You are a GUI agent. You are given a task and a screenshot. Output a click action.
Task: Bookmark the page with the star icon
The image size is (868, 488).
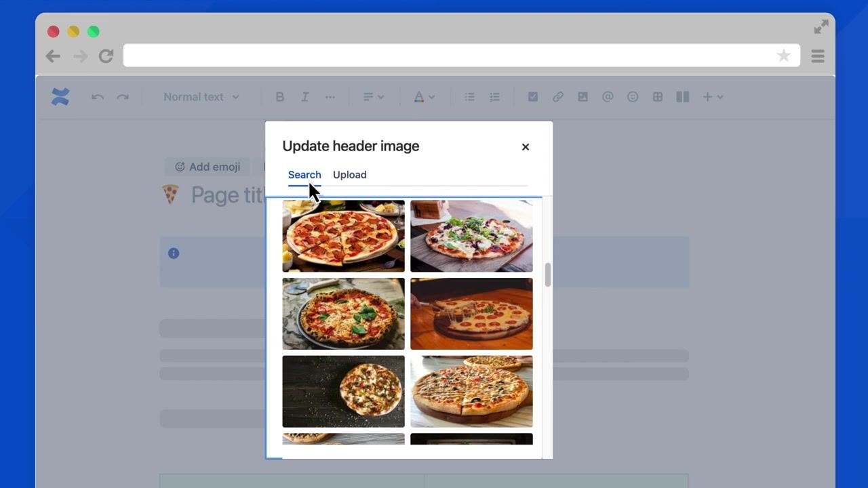click(784, 56)
